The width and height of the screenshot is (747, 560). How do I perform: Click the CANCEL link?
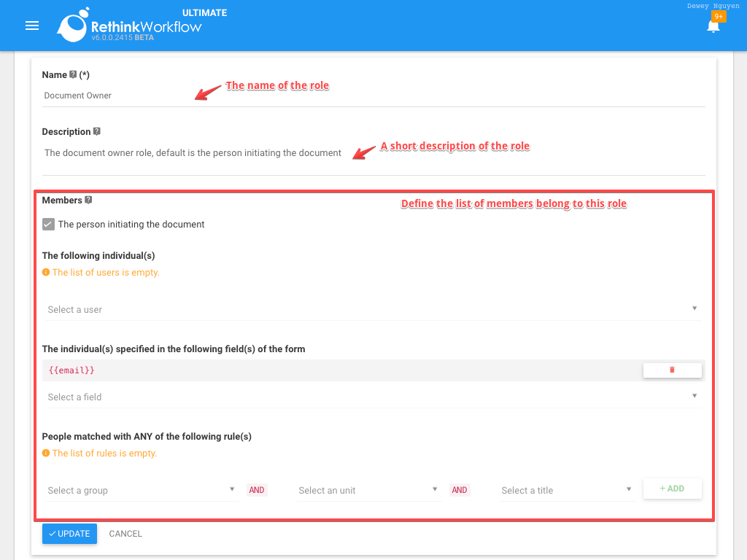click(125, 533)
